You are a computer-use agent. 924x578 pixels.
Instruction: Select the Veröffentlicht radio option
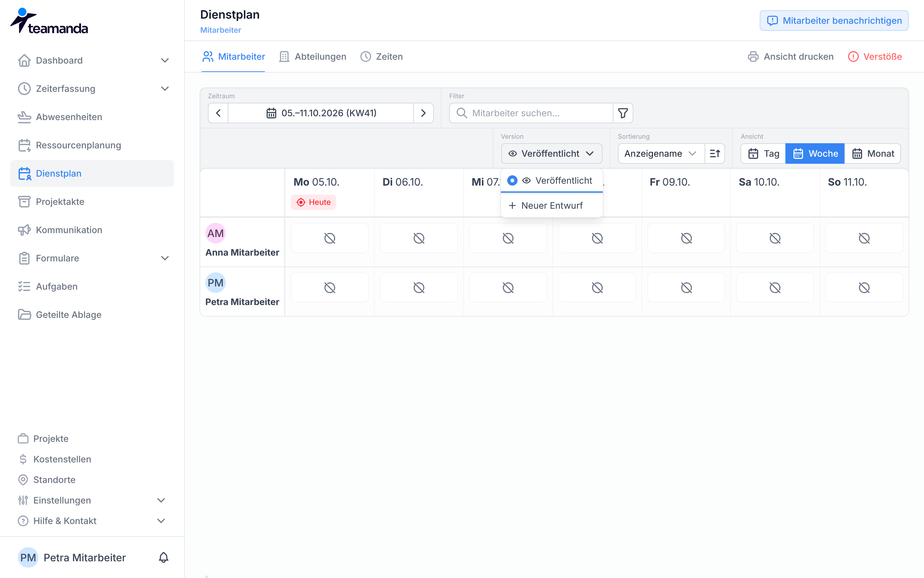point(512,180)
